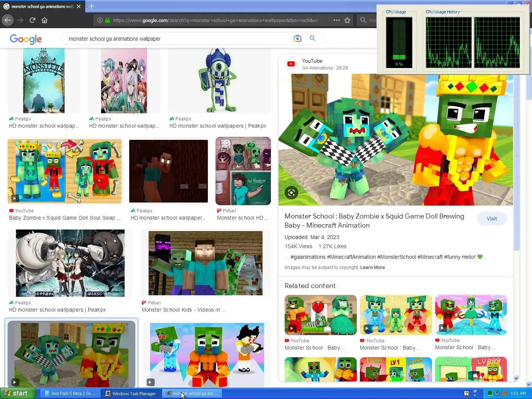Open the Learn More copyright link
The width and height of the screenshot is (532, 399).
coord(372,268)
